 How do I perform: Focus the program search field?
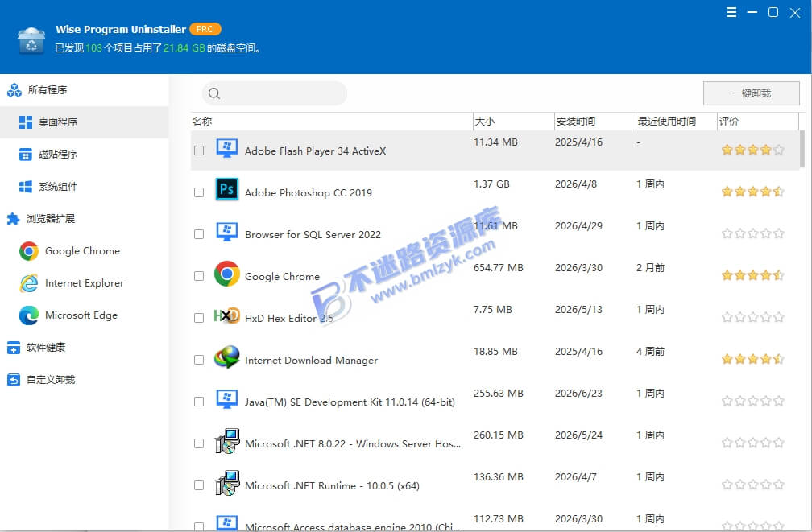click(x=275, y=93)
